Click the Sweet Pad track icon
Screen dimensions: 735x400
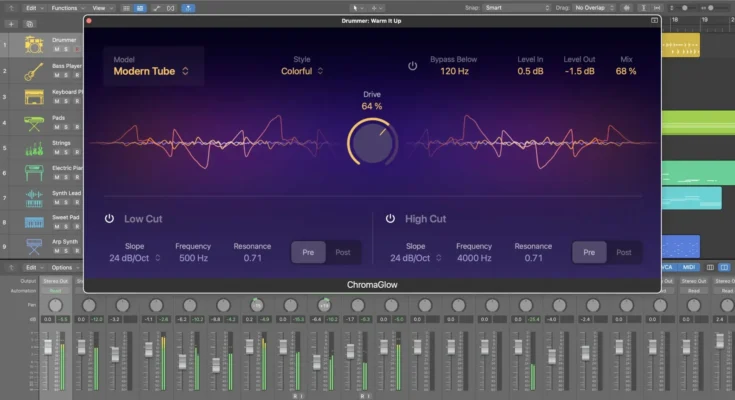coord(34,222)
